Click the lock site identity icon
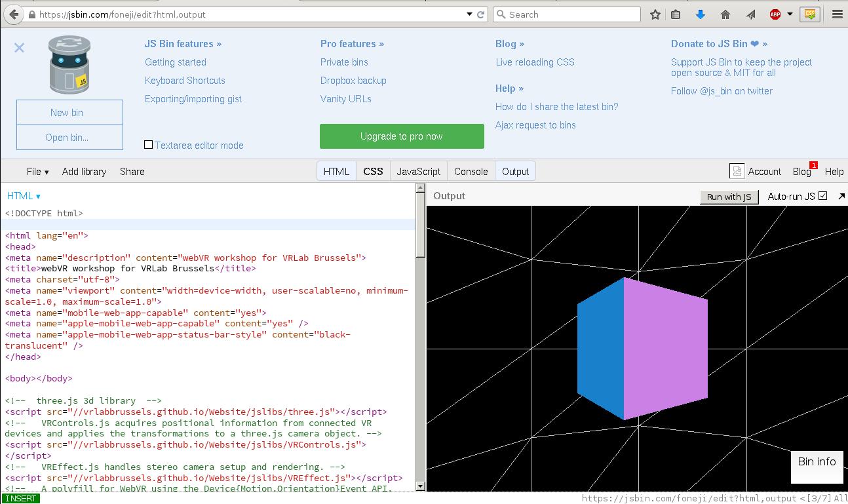Viewport: 848px width, 504px height. pyautogui.click(x=32, y=14)
